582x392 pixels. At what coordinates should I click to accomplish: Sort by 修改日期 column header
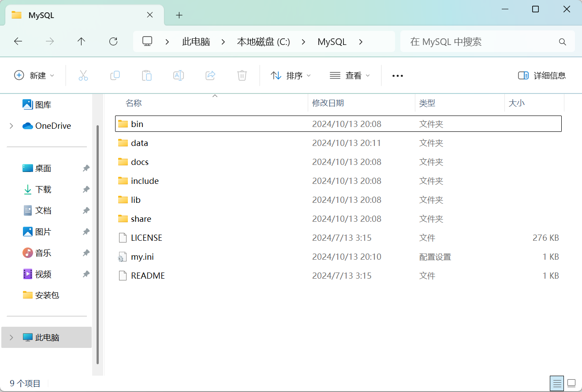click(x=362, y=103)
